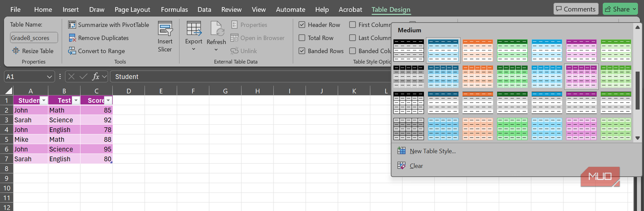Image resolution: width=644 pixels, height=211 pixels.
Task: Click Summarize with PivotTable icon
Action: [x=72, y=25]
